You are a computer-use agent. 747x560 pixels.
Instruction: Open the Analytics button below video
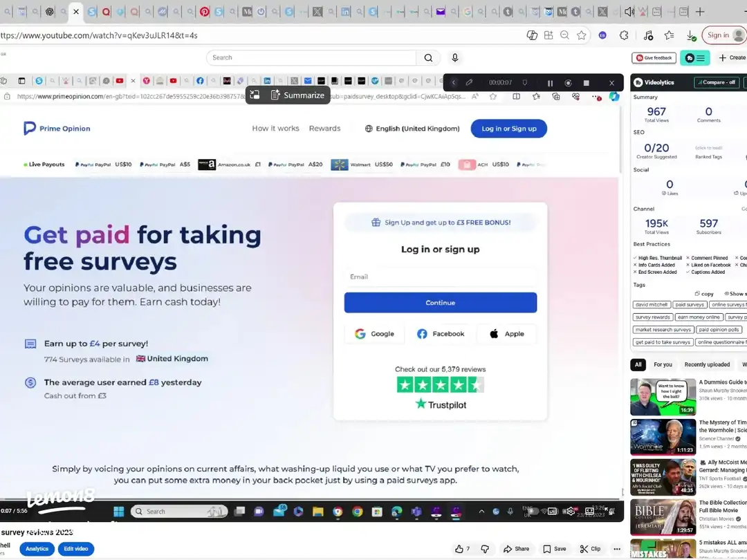point(37,548)
